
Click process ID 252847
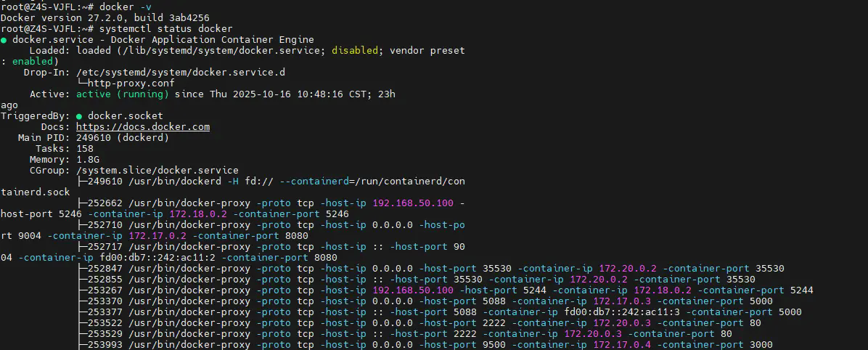(105, 269)
